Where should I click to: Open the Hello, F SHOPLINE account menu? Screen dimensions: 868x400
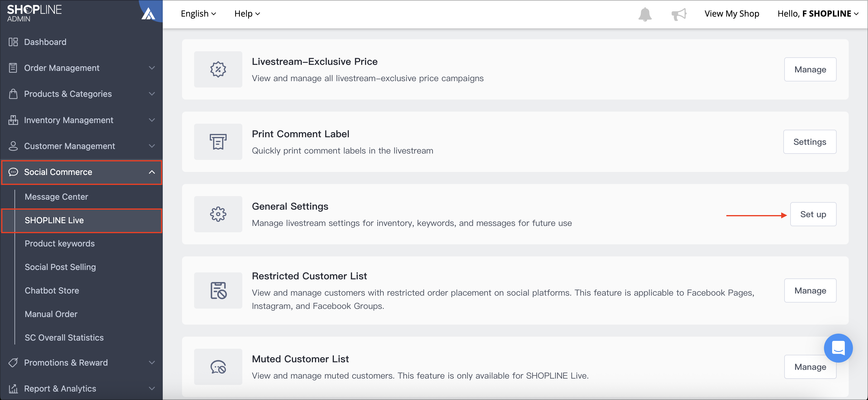[818, 14]
